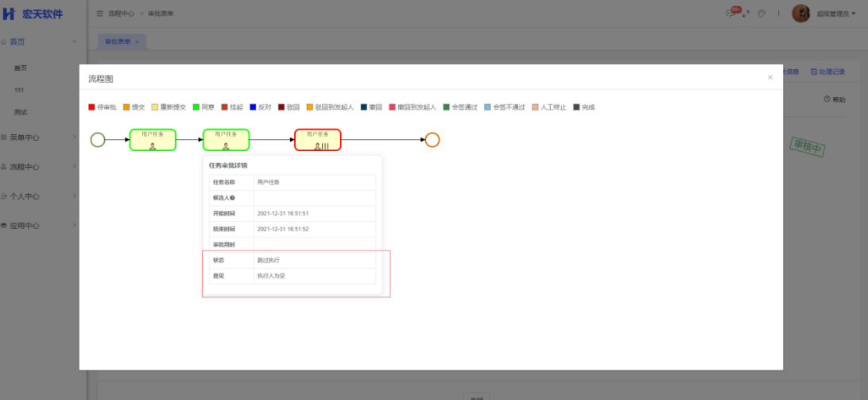
Task: Click the 驳回到发起人 legend swatch
Action: (x=309, y=107)
